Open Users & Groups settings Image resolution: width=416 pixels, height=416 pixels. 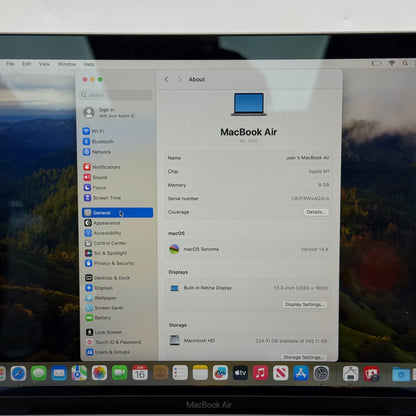click(108, 352)
